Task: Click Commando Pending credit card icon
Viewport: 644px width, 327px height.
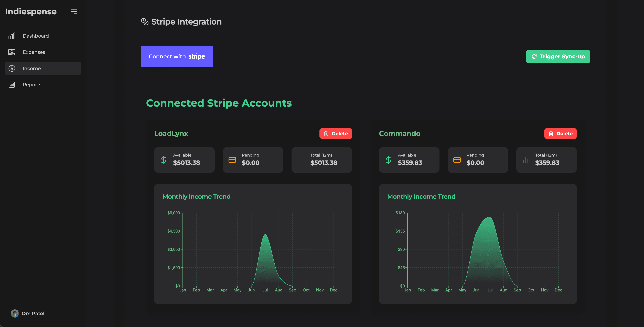Action: pos(457,160)
